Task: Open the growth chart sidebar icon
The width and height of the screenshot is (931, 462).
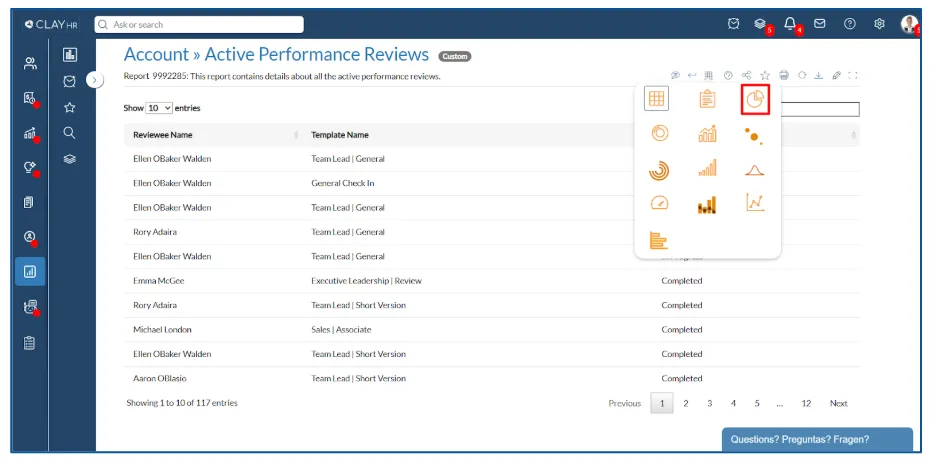Action: (30, 133)
